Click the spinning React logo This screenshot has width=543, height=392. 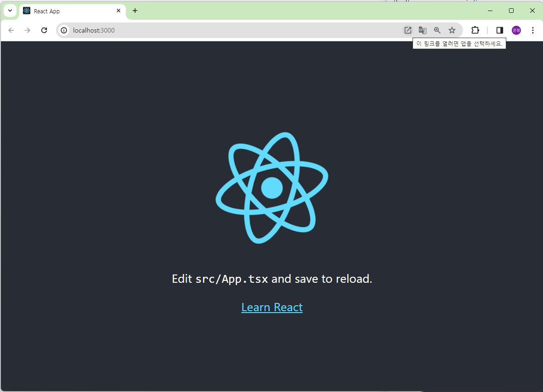(x=272, y=188)
